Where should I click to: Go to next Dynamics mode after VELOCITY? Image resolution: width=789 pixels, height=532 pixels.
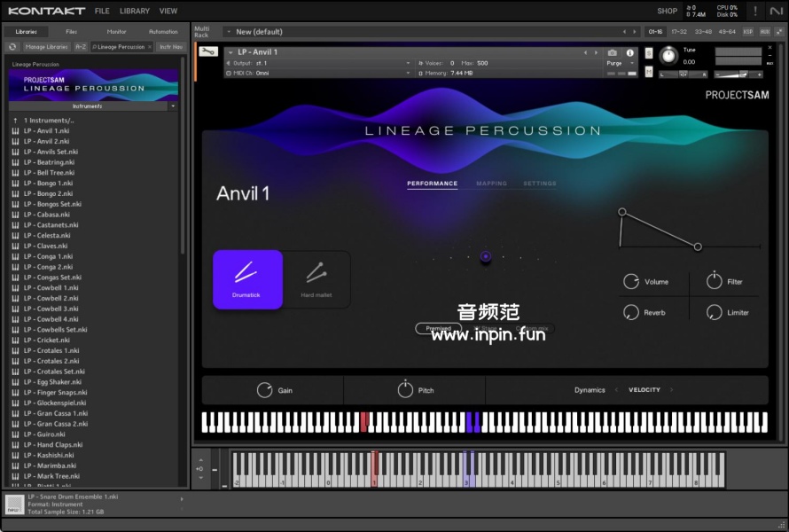pos(671,389)
